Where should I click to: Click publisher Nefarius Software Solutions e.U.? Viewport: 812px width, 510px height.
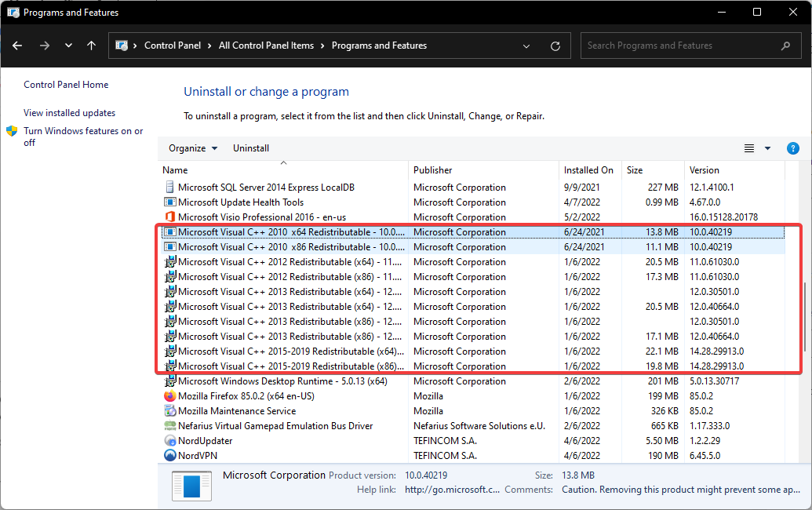[x=479, y=426]
